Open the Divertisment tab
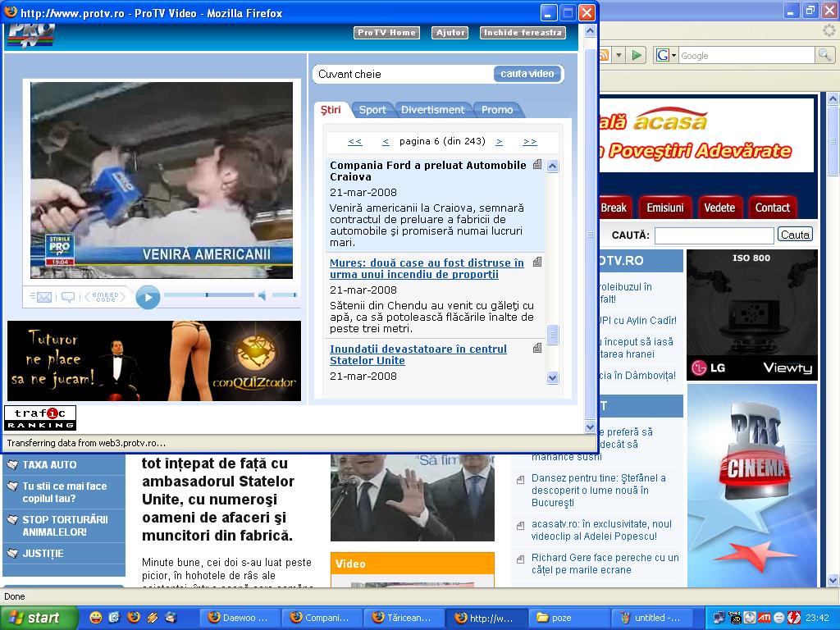The width and height of the screenshot is (840, 630). (433, 110)
